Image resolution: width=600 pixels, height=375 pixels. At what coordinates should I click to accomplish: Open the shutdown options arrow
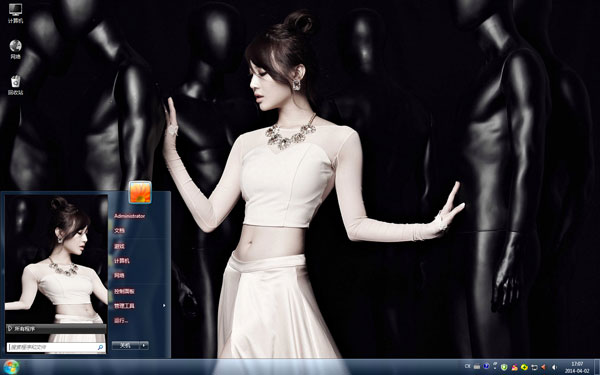144,345
